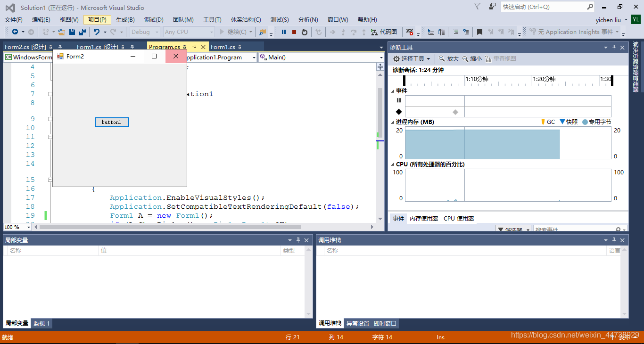
Task: Pin the Locals (局部变量) panel
Action: (298, 240)
